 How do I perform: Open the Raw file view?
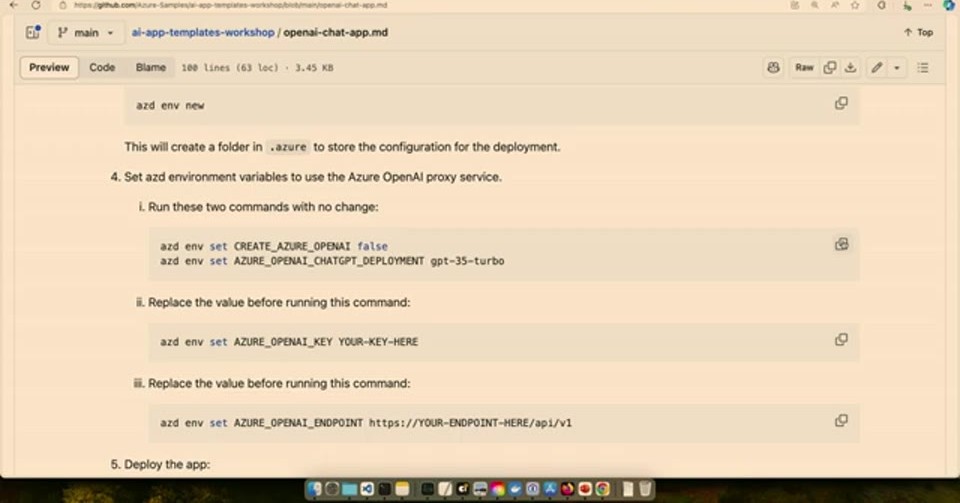tap(804, 67)
